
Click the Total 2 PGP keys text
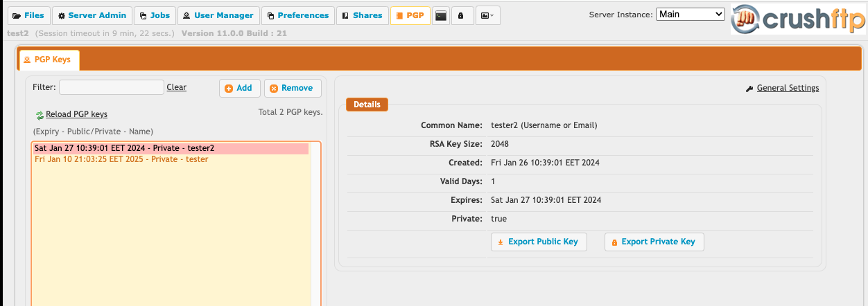(x=290, y=112)
